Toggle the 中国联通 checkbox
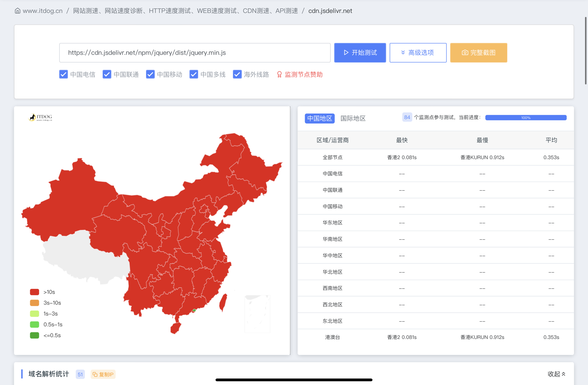The width and height of the screenshot is (588, 385). [x=107, y=74]
